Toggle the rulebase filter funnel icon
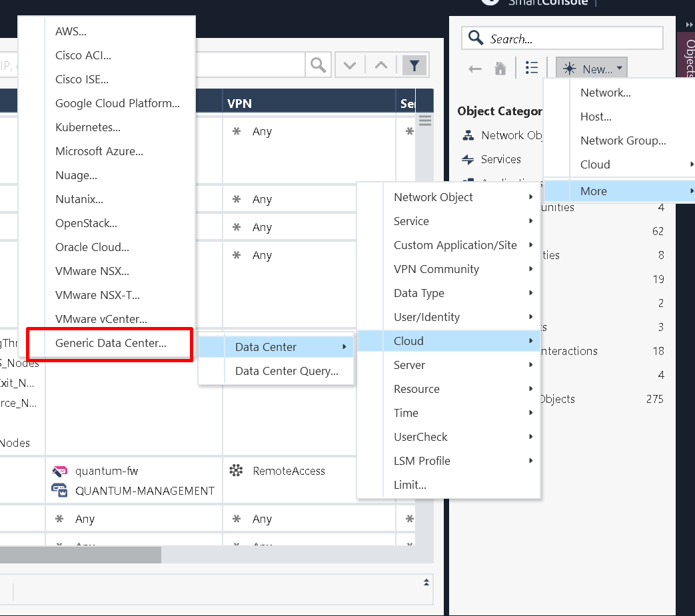 pos(414,65)
